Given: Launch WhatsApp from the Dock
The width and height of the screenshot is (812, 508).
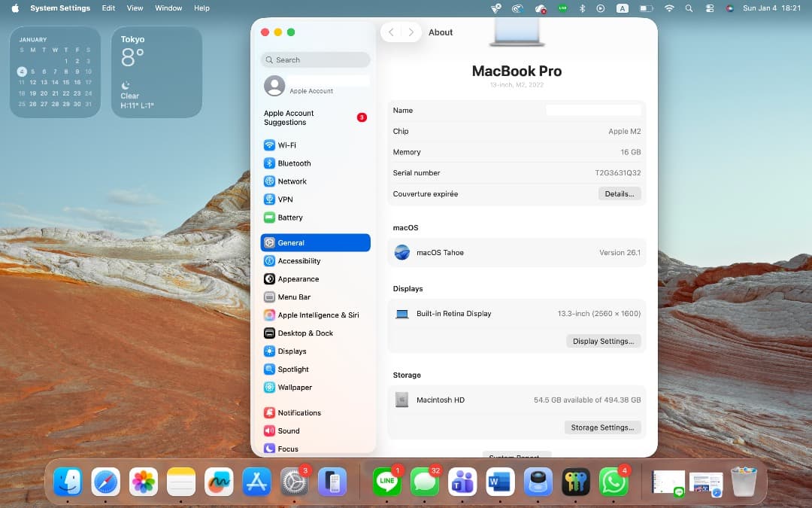Looking at the screenshot, I should (614, 482).
